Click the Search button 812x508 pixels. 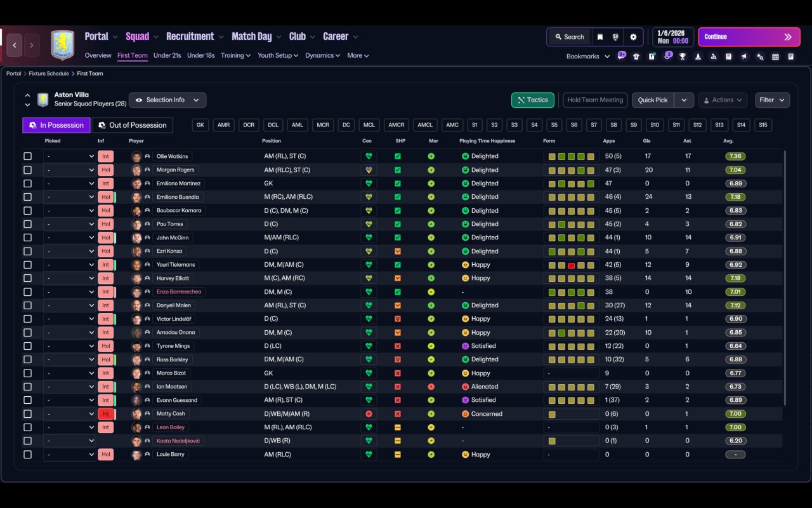pos(569,37)
